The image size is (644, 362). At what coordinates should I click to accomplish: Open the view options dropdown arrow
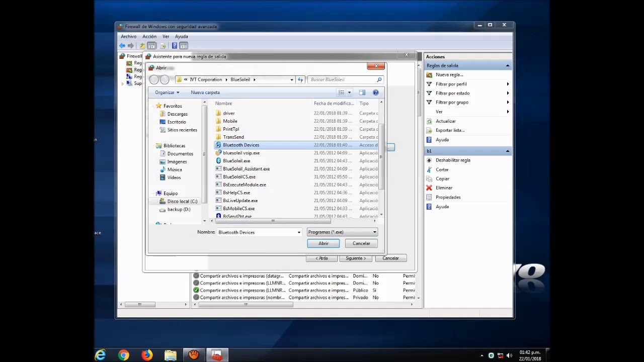[x=349, y=93]
